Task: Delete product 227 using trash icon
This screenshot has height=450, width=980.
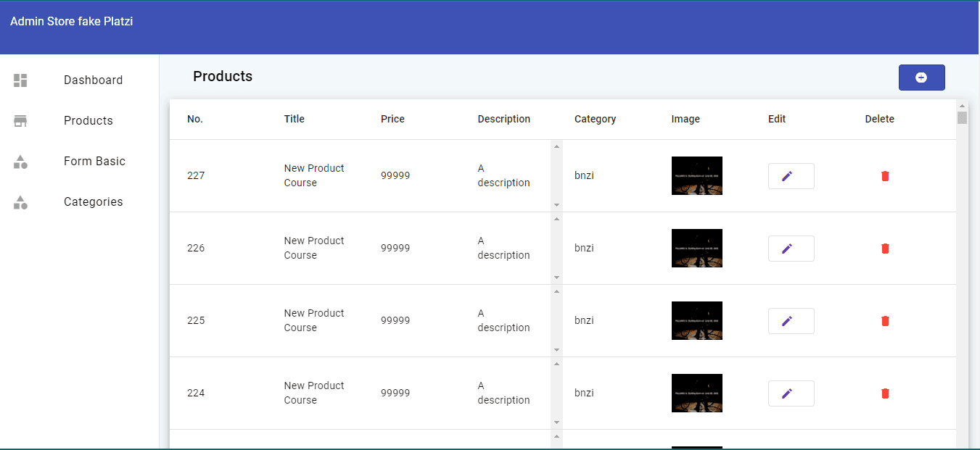Action: 885,176
